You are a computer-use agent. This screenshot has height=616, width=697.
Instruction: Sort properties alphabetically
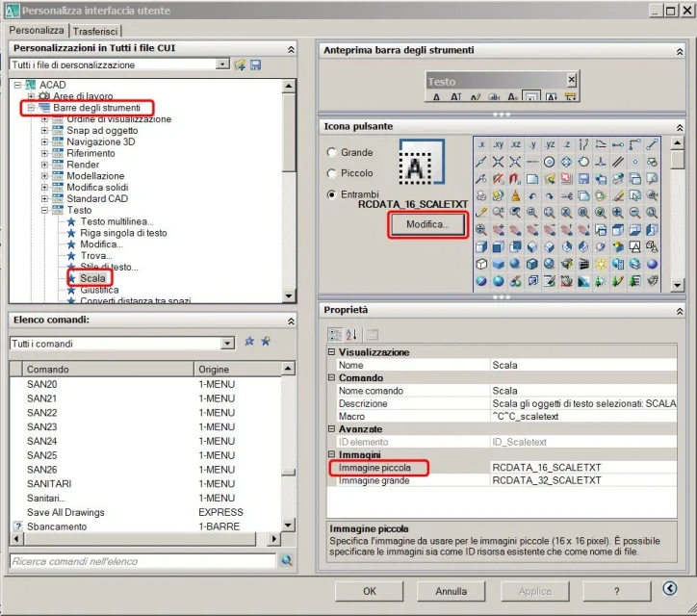[x=351, y=335]
